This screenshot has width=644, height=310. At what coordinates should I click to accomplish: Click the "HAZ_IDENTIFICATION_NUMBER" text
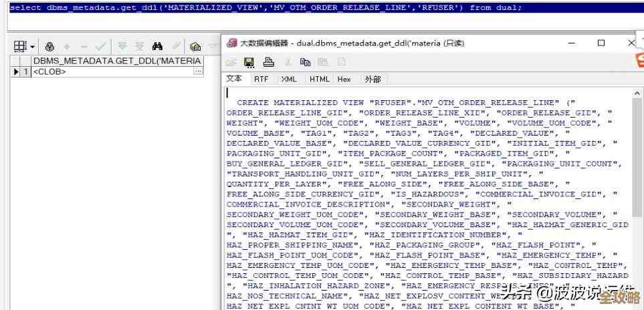tap(435, 235)
